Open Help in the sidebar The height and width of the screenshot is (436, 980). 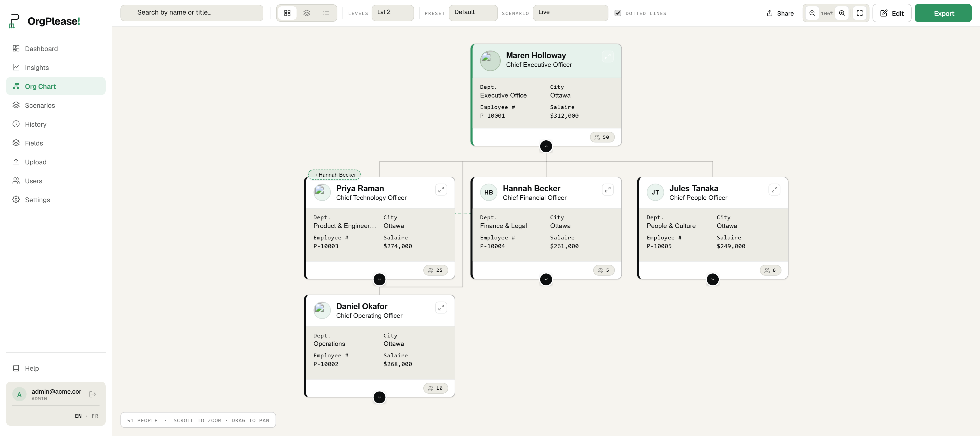(56, 368)
